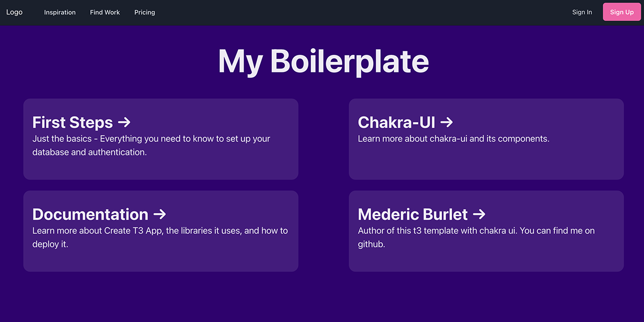The image size is (644, 322).
Task: Click the Logo in the navigation bar
Action: pos(14,12)
